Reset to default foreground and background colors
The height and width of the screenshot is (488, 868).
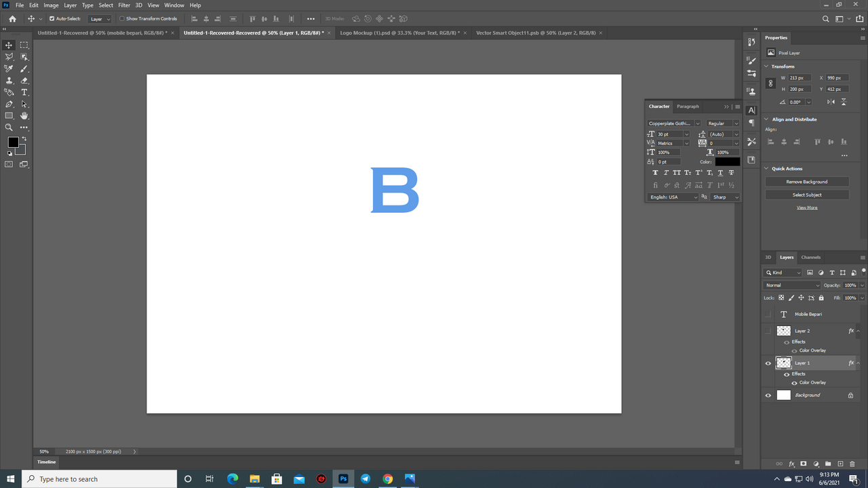point(9,153)
